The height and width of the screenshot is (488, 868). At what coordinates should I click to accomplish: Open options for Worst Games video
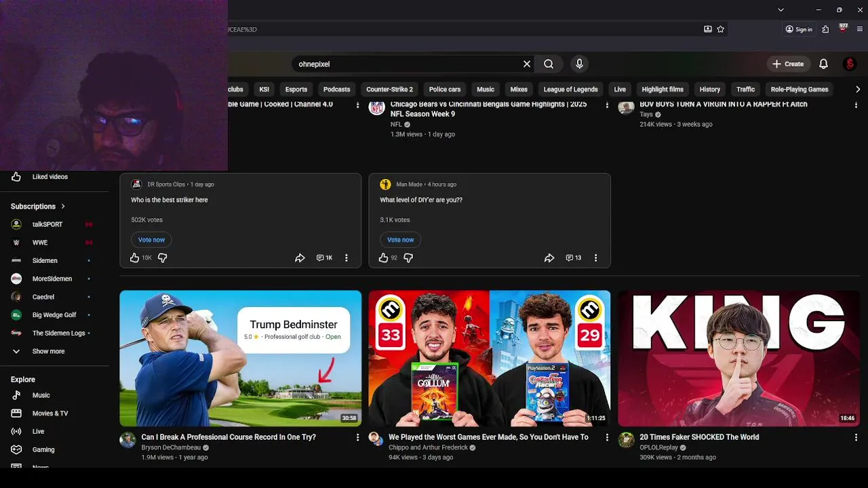pos(607,438)
